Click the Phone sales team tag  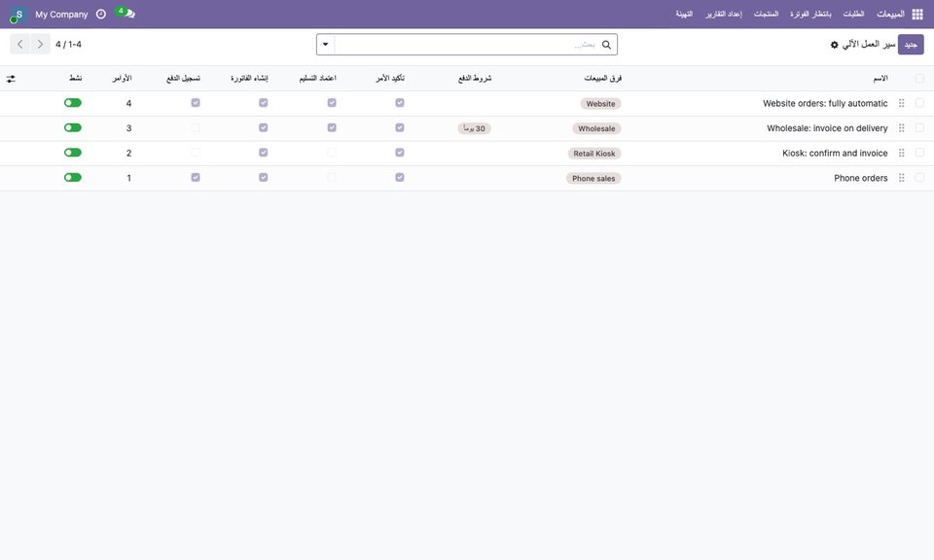click(593, 179)
